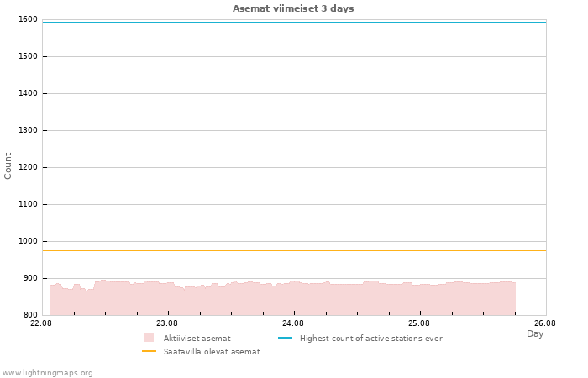This screenshot has height=378, width=588.
Task: Click the 26.08 date label on x-axis
Action: click(545, 323)
